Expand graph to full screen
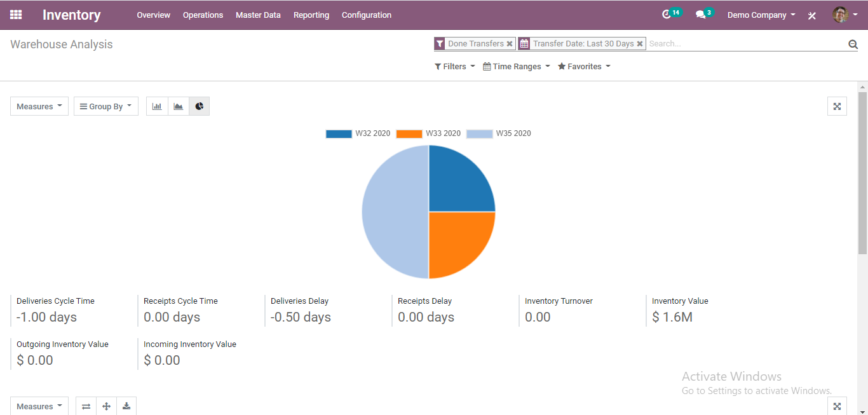Viewport: 868px width, 415px height. point(837,106)
